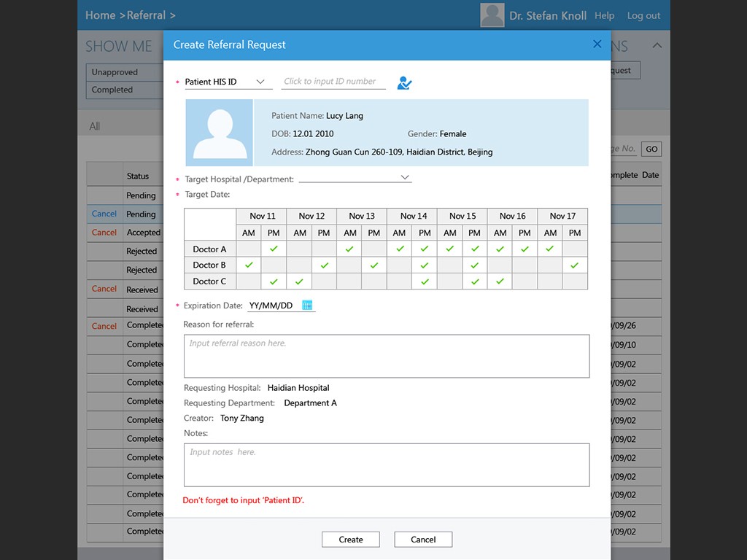Screen dimensions: 747x560
Task: Click the Log out link
Action: pyautogui.click(x=643, y=15)
